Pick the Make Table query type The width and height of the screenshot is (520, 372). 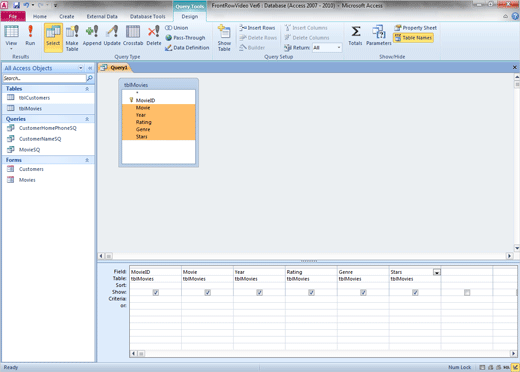point(72,38)
